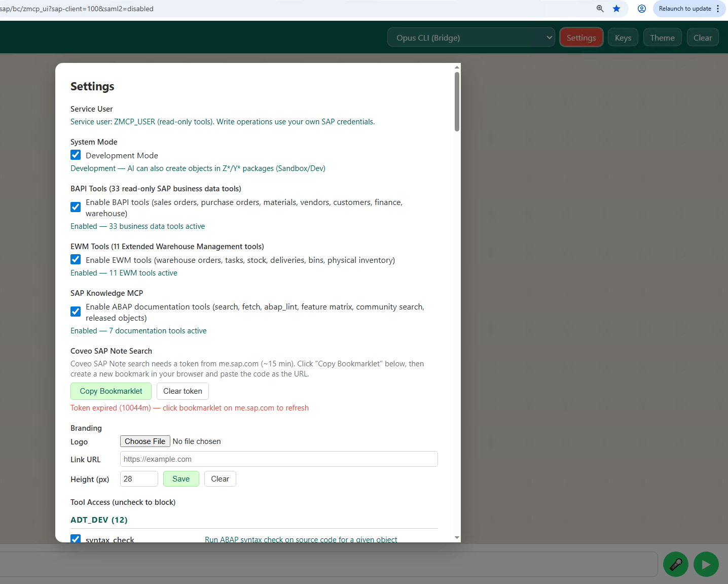This screenshot has height=584, width=728.
Task: Uncheck Enable ABAP documentation tools checkbox
Action: pyautogui.click(x=76, y=312)
